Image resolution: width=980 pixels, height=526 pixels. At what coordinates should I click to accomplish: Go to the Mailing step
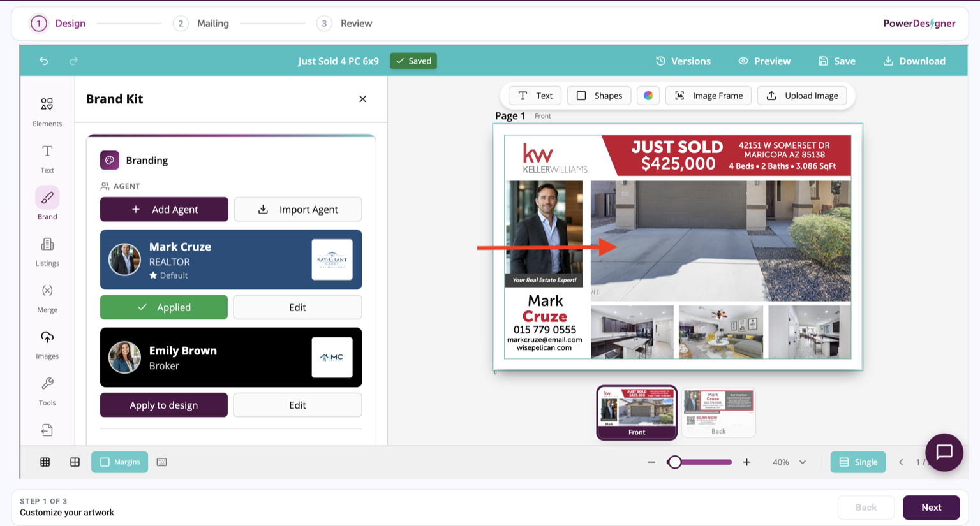(201, 24)
